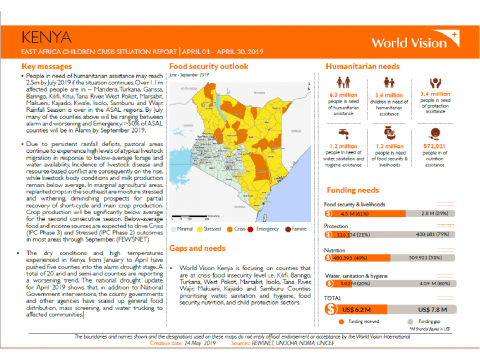Click the gray 2.8 M (39%) funding gap bar
The height and width of the screenshot is (360, 480).
tap(430, 214)
